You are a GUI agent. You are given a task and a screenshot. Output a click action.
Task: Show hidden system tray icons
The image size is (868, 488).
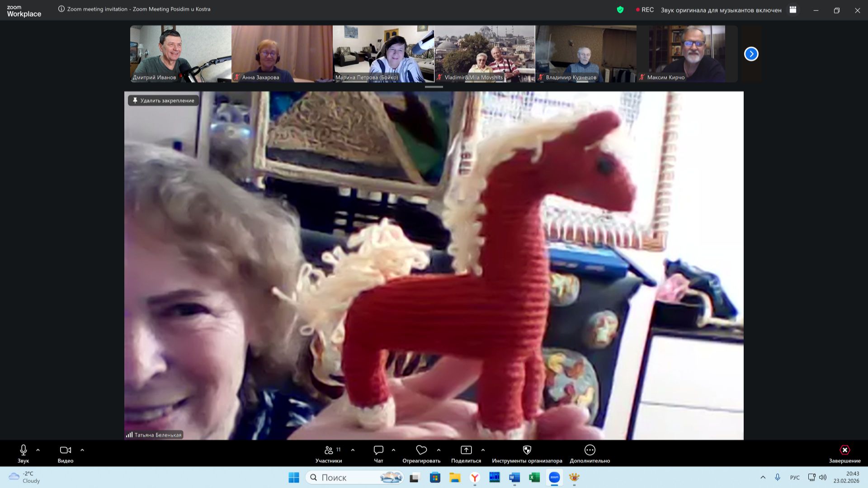click(x=763, y=477)
